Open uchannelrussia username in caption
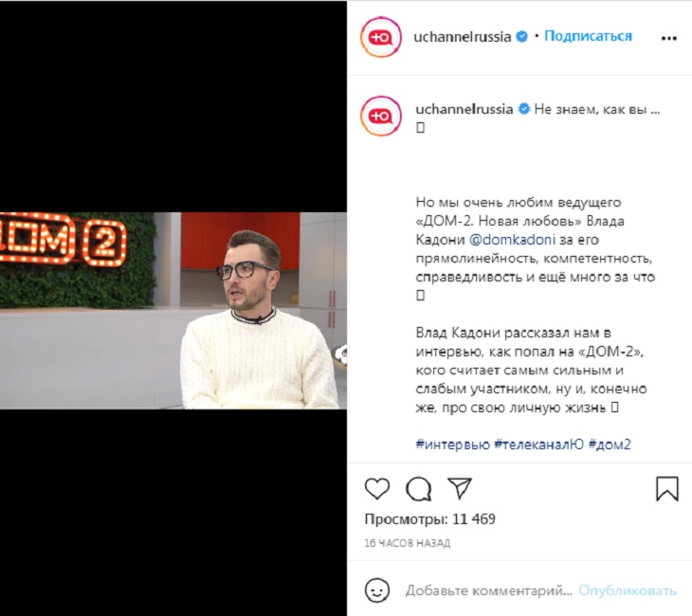Viewport: 692px width, 616px height. coord(464,109)
